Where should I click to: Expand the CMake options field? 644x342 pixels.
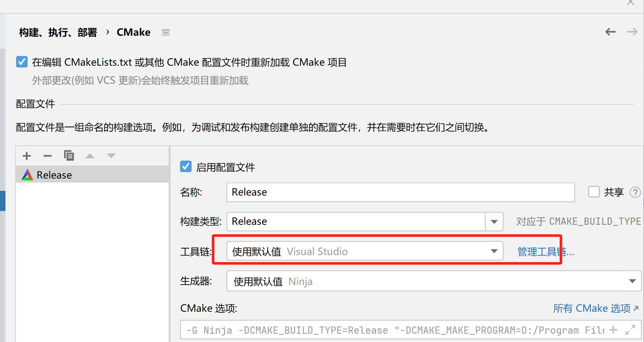click(630, 330)
